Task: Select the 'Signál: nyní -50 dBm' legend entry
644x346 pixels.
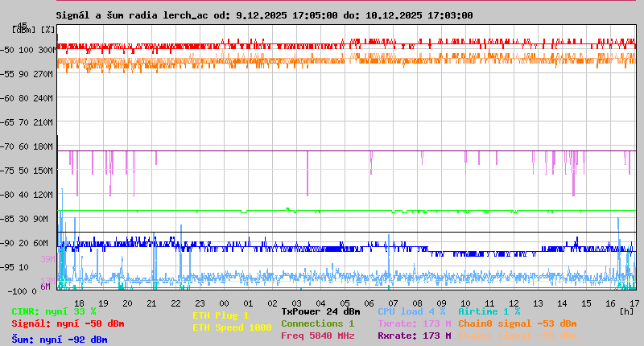Action: coord(68,323)
